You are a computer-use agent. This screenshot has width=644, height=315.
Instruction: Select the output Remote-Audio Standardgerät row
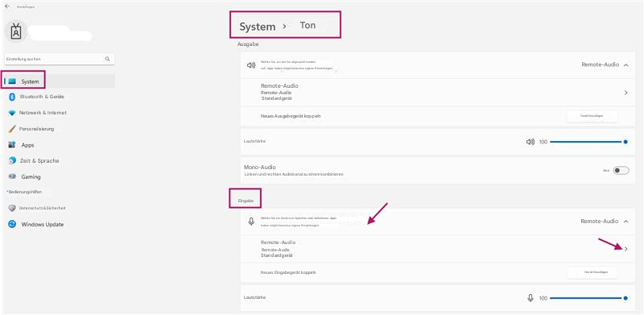[x=437, y=93]
